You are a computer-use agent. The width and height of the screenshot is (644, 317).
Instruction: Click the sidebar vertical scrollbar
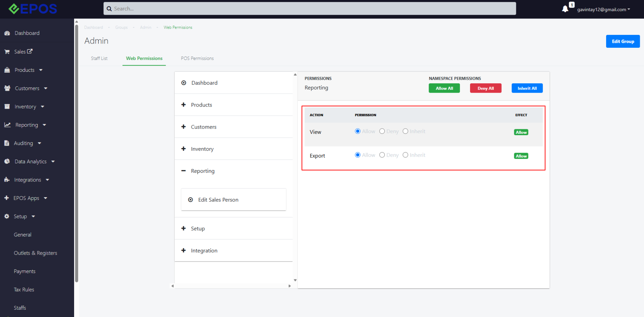tap(77, 153)
